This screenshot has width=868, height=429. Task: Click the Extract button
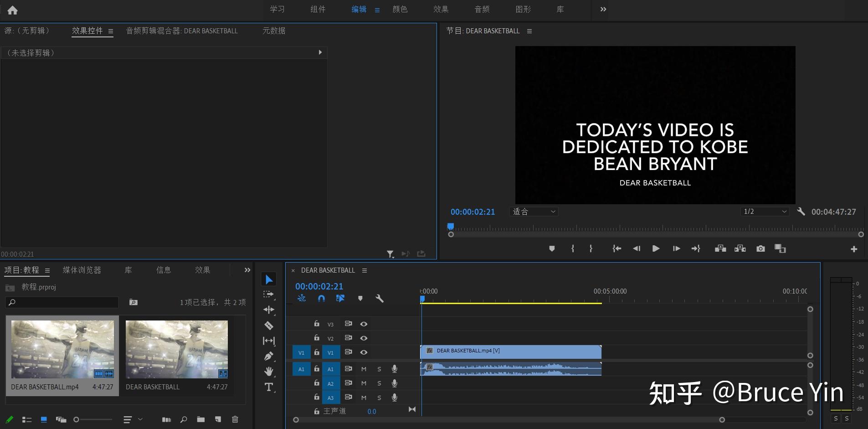740,248
